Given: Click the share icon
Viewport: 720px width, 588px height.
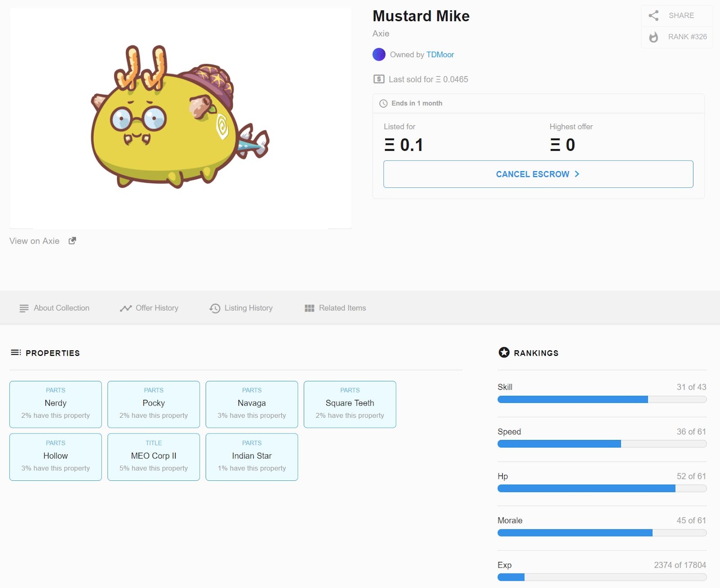Looking at the screenshot, I should click(x=653, y=16).
